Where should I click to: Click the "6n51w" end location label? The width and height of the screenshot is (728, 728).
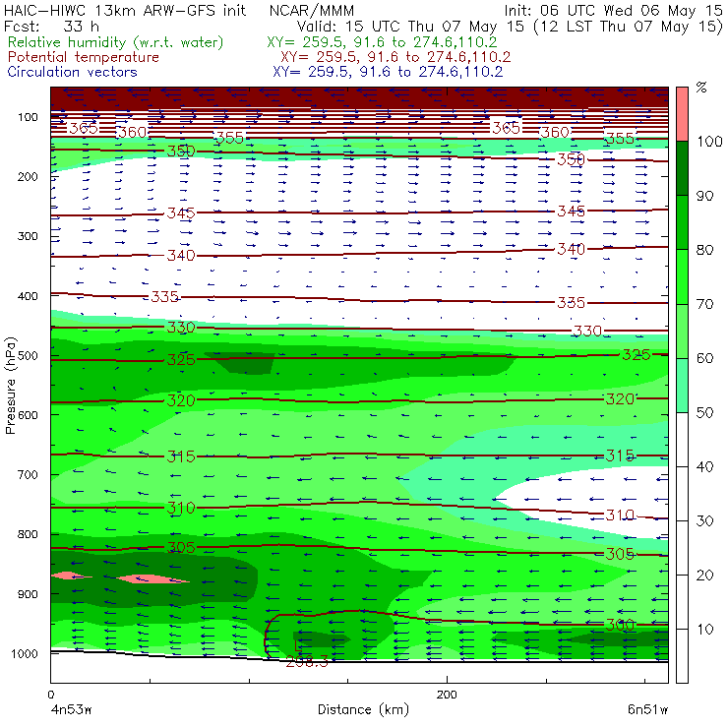648,710
